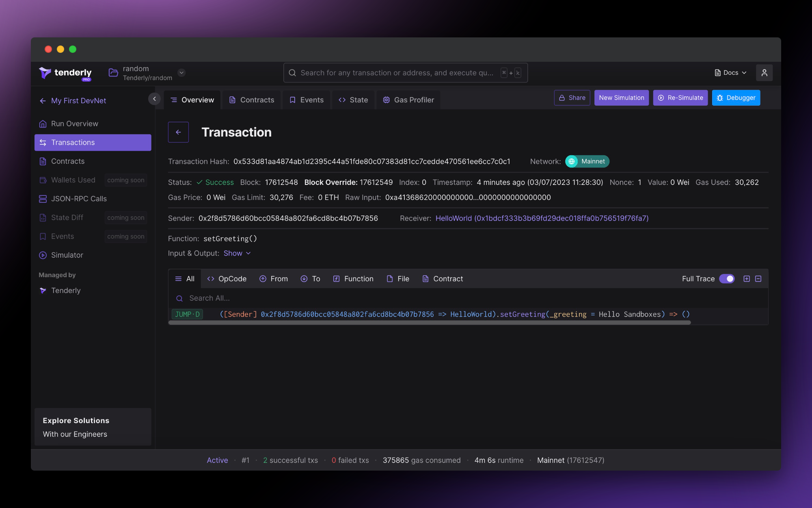Collapse all trace rows minus icon

(x=758, y=279)
